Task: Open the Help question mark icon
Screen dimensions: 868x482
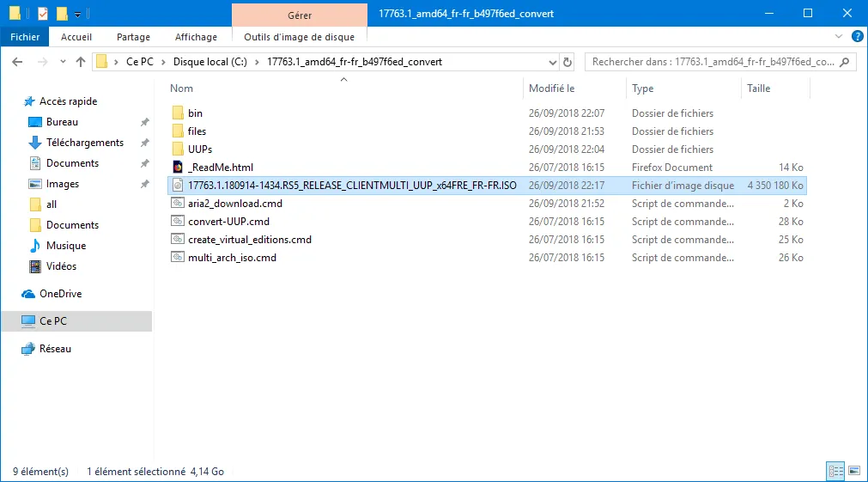Action: [x=857, y=37]
